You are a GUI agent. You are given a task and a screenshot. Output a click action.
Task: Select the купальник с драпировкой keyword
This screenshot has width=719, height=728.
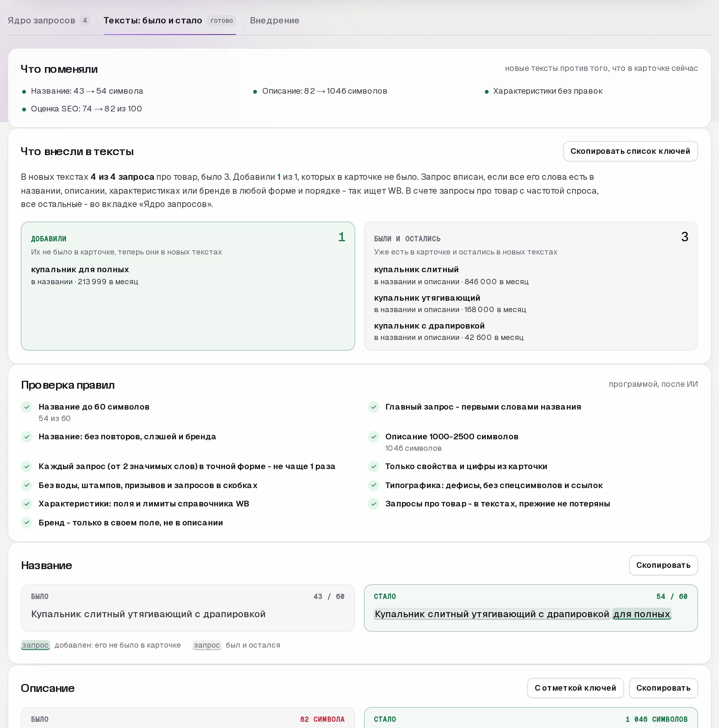429,326
